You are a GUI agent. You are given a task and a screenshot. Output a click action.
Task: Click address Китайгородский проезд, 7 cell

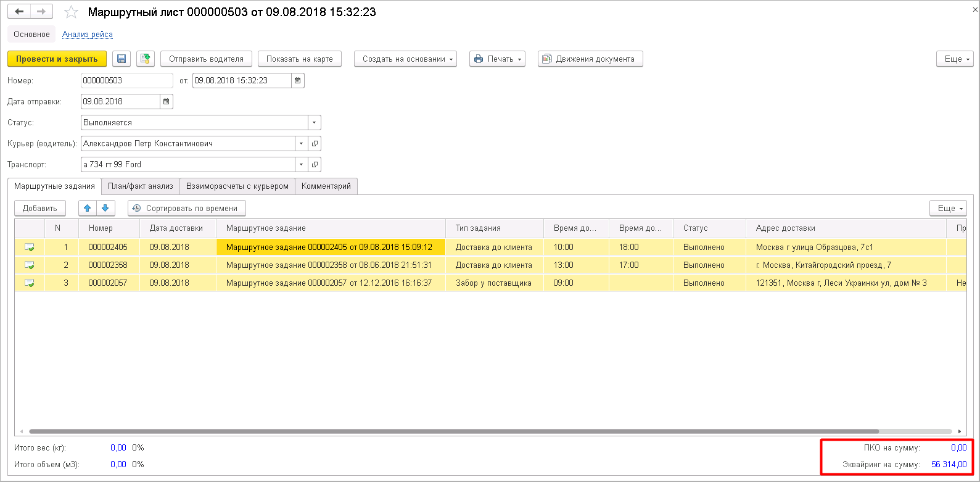[x=846, y=265]
